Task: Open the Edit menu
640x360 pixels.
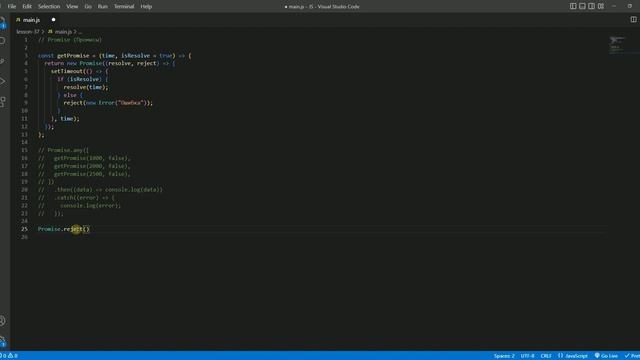Action: 27,7
